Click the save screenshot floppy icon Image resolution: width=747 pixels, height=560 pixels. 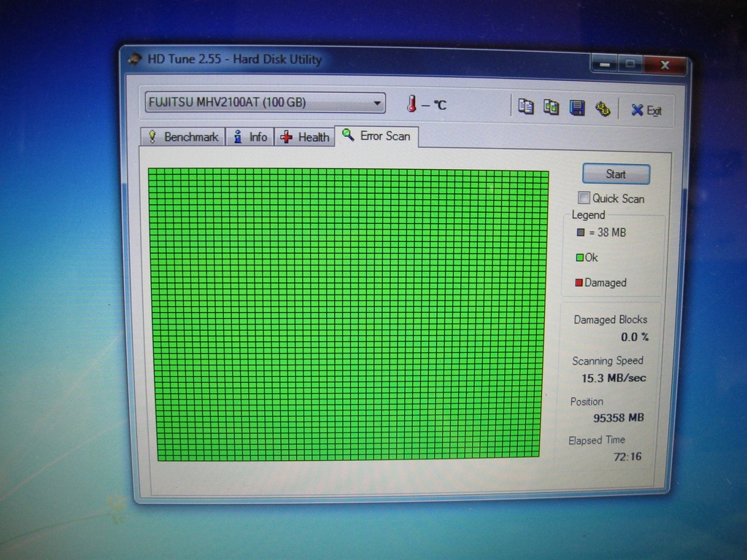click(577, 108)
